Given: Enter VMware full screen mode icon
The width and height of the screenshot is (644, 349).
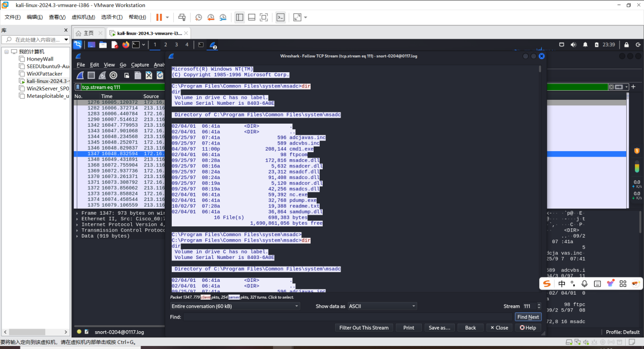Looking at the screenshot, I should coord(264,17).
